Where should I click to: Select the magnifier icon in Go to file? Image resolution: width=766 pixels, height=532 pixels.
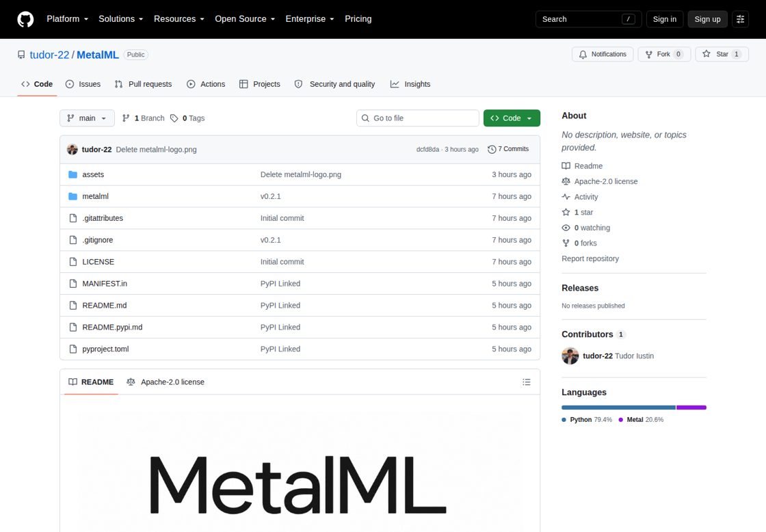pyautogui.click(x=365, y=118)
